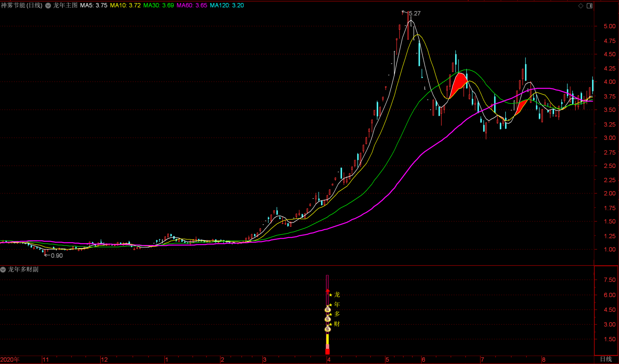Viewport: 619px width, 364px height.
Task: Click the magenta MA60: 3.65 label
Action: pyautogui.click(x=192, y=5)
